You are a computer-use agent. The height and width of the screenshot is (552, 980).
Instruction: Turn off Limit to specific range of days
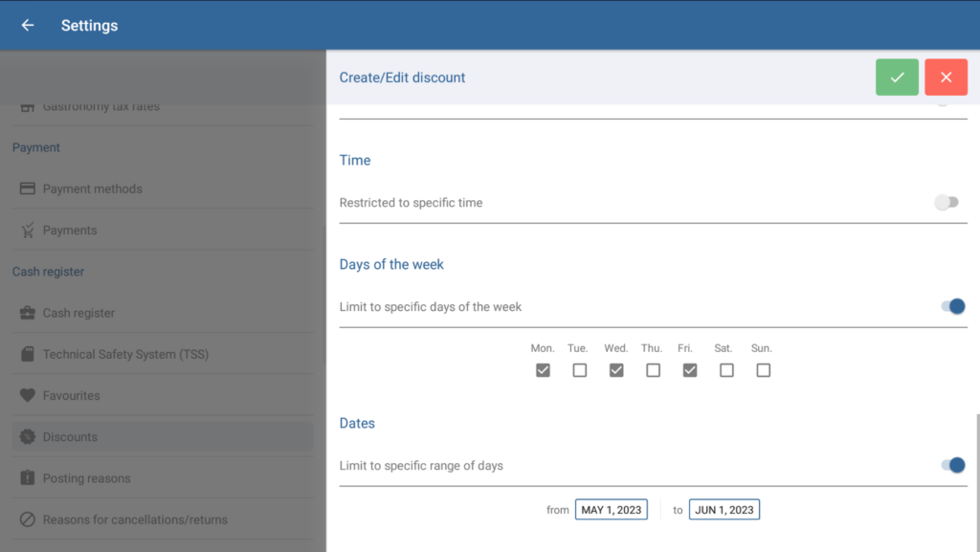(952, 466)
